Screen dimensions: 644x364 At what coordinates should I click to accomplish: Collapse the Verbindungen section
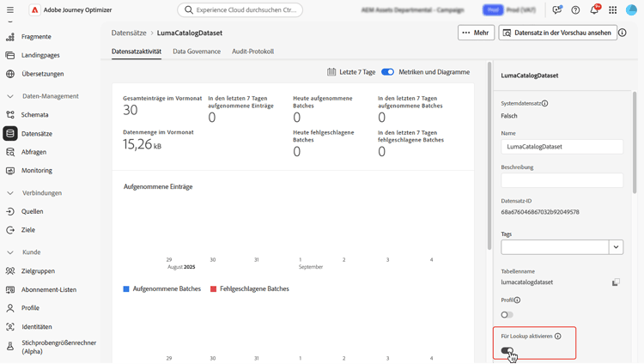(10, 193)
